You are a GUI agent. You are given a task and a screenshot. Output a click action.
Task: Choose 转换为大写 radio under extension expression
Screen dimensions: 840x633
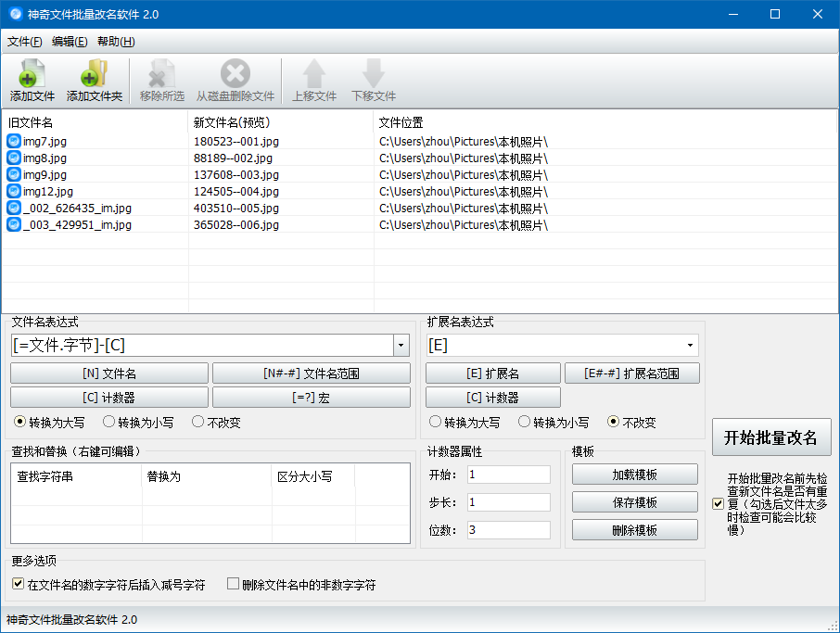436,422
